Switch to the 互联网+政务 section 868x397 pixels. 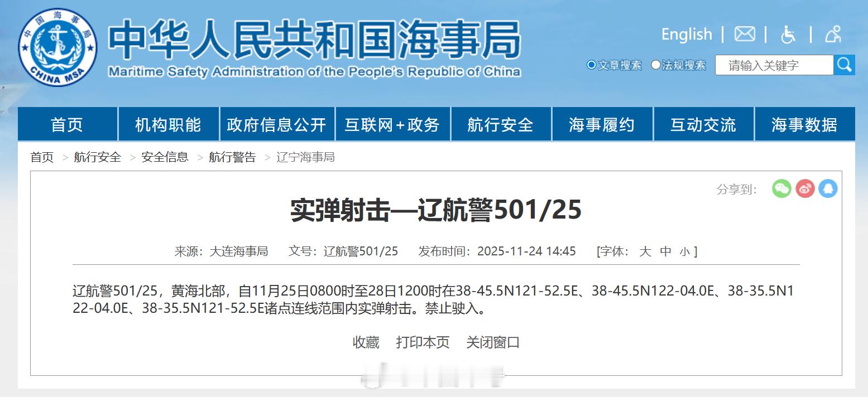coord(392,124)
